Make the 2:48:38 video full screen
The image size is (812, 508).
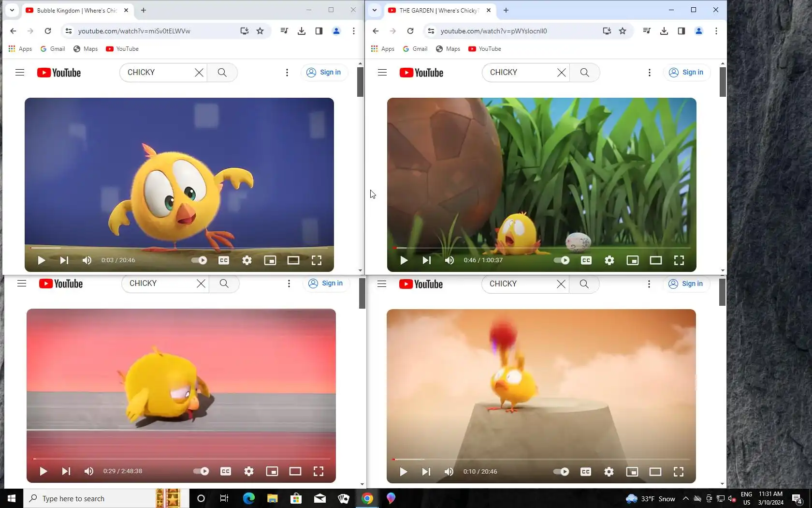319,471
